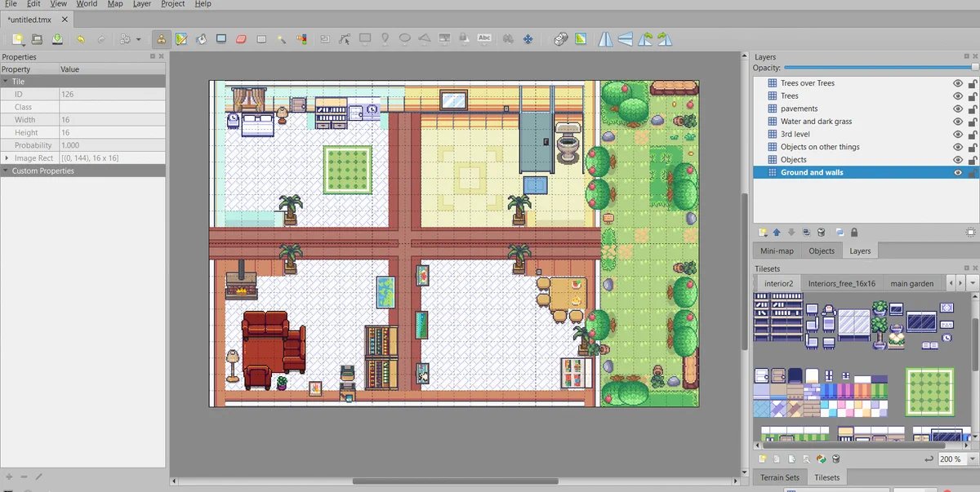Select the Select Objects tool
980x492 pixels.
click(324, 38)
